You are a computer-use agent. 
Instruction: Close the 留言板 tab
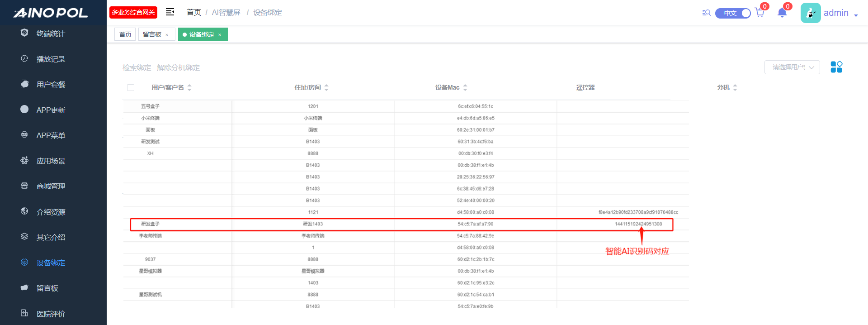pos(167,35)
